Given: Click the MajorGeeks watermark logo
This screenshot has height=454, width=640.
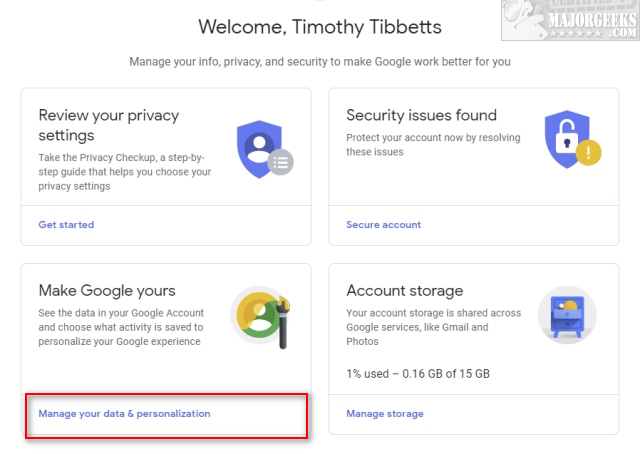Looking at the screenshot, I should (x=570, y=20).
